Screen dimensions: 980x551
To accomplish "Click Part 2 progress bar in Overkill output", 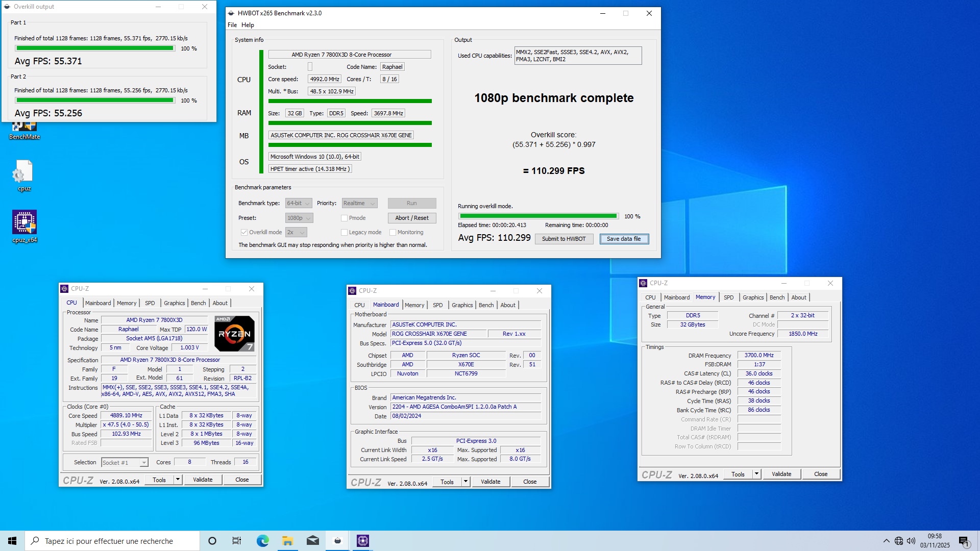I will [94, 101].
